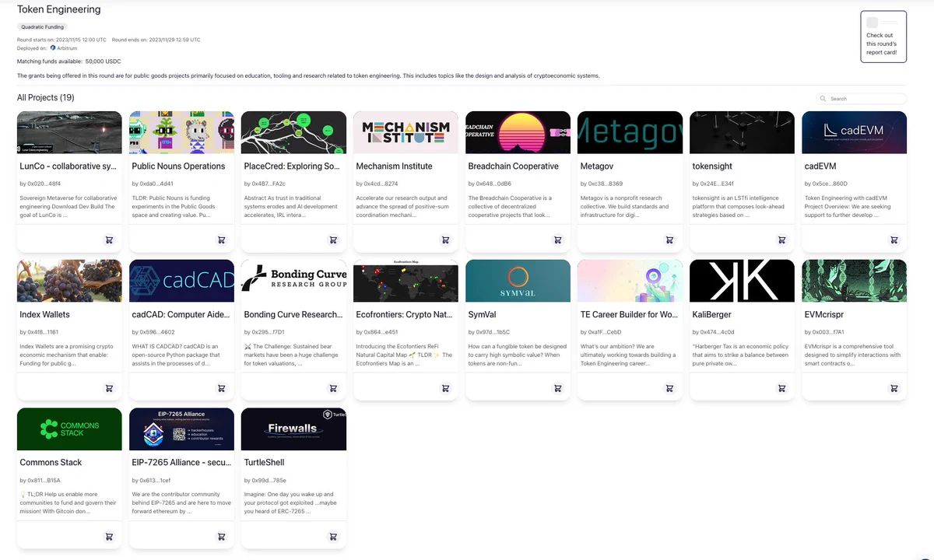The image size is (934, 560).
Task: Click the Quadratic Funding tag
Action: point(42,27)
